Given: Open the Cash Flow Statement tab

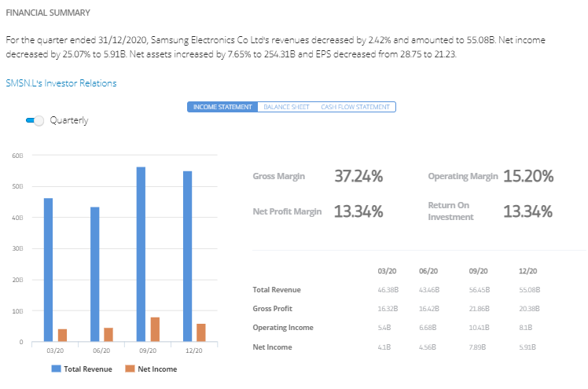Looking at the screenshot, I should [x=355, y=107].
